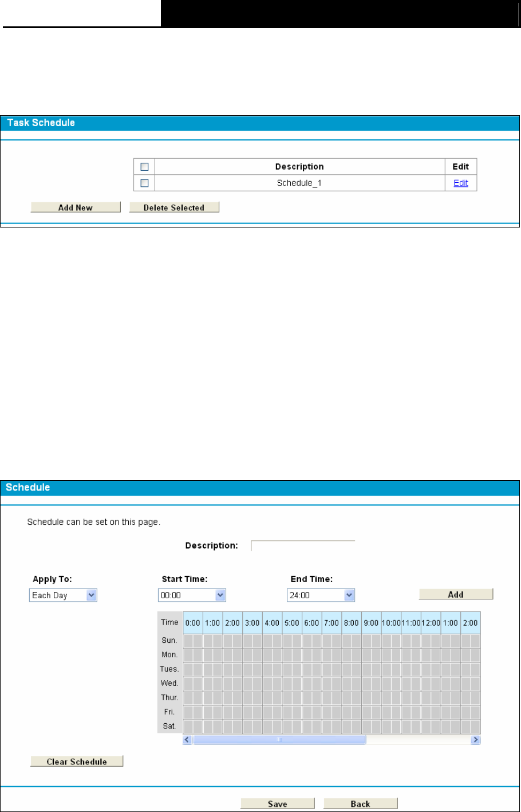Select the Schedule_1 description cell
Image resolution: width=521 pixels, height=812 pixels.
point(299,183)
